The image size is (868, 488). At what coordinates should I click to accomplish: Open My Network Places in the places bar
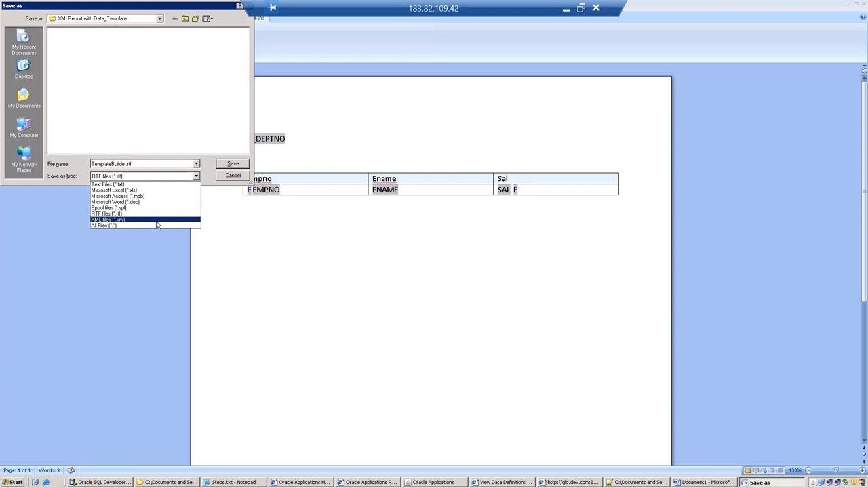click(24, 161)
